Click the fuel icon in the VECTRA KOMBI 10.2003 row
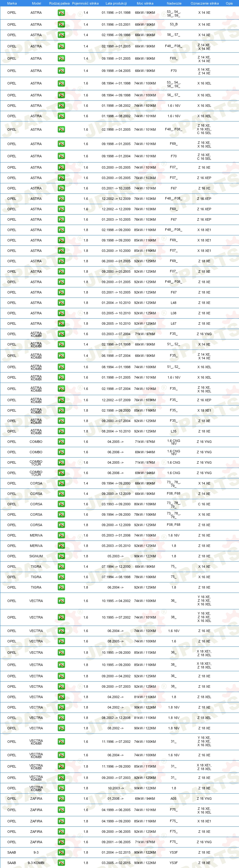 [61, 788]
